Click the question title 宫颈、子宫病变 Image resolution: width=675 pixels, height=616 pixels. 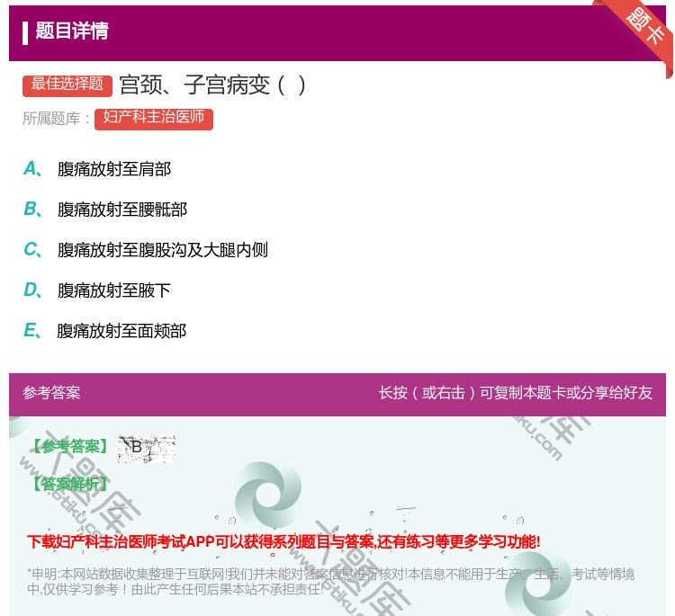point(212,85)
